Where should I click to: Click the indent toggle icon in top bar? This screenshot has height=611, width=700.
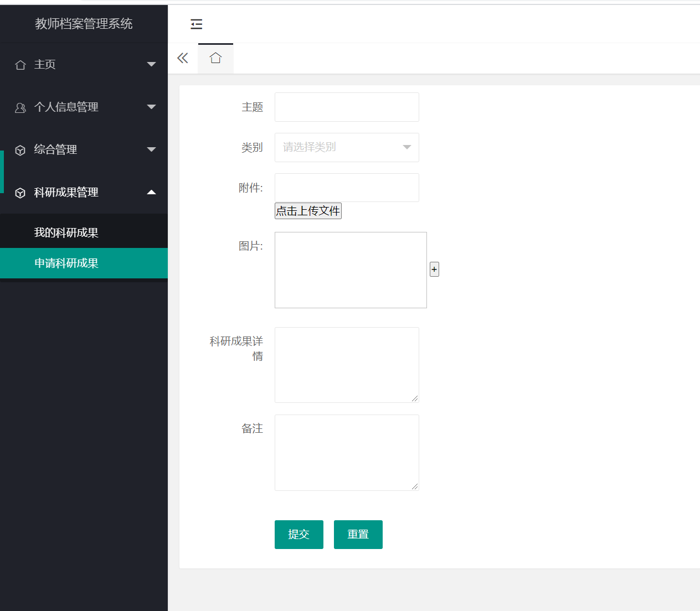(196, 24)
